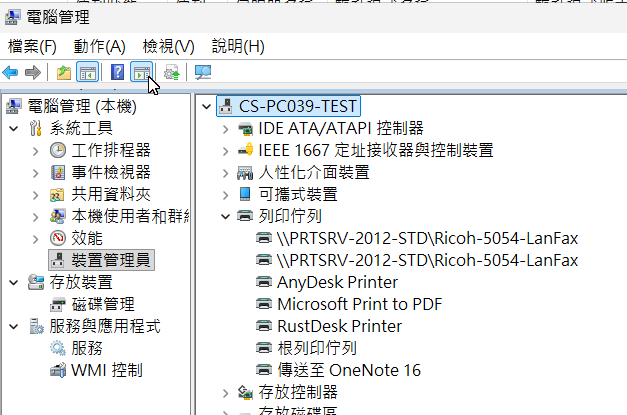Click the Forward arrow toolbar button

click(x=33, y=72)
